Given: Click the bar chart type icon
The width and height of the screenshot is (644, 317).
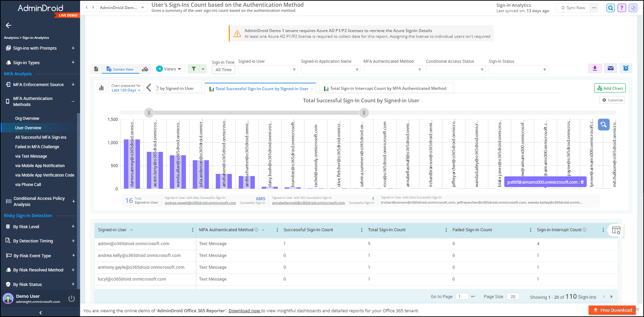Looking at the screenshot, I should [x=101, y=88].
